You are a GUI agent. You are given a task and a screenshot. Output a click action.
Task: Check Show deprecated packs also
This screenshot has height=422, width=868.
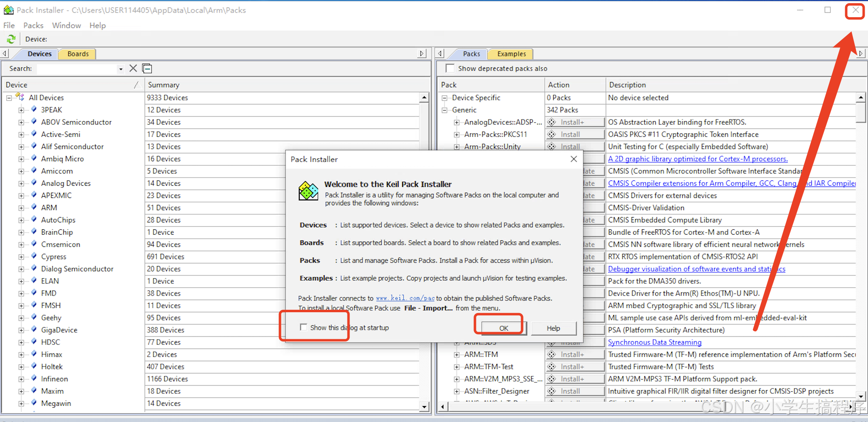pos(450,69)
